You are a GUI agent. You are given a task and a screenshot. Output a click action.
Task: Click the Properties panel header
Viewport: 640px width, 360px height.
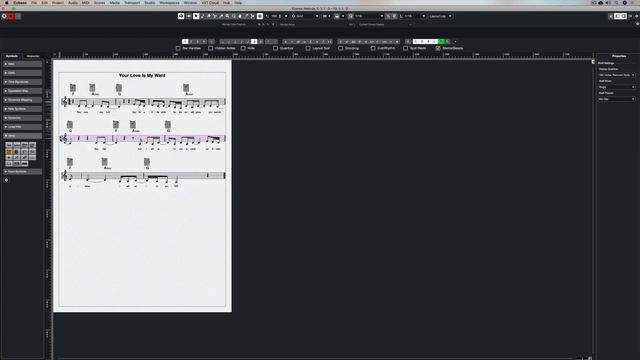pos(619,56)
